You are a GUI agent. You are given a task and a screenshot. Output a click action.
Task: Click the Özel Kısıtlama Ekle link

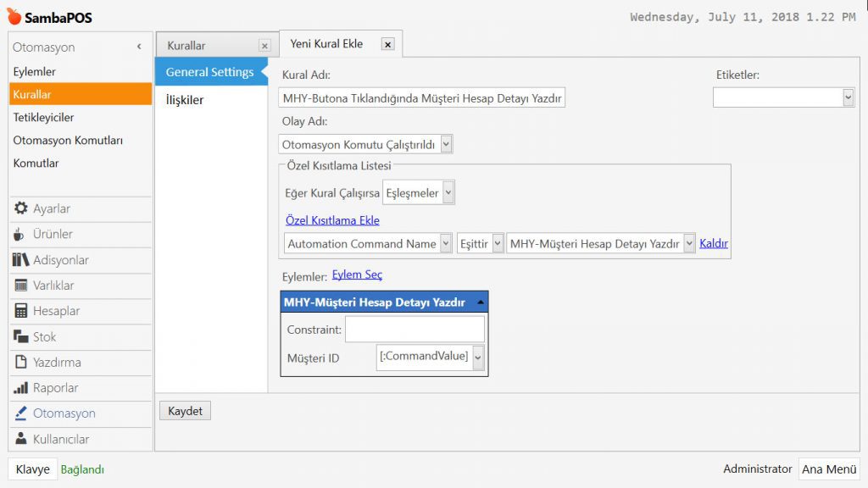(x=332, y=220)
